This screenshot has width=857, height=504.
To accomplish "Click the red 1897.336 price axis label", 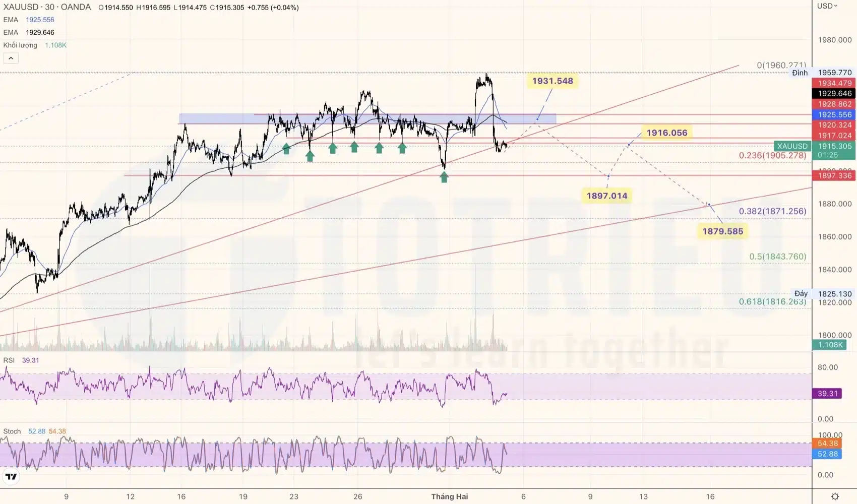I will (x=834, y=175).
